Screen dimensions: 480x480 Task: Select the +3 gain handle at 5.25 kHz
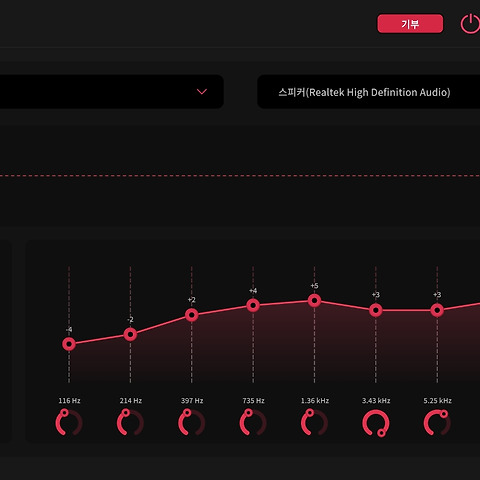[x=437, y=310]
